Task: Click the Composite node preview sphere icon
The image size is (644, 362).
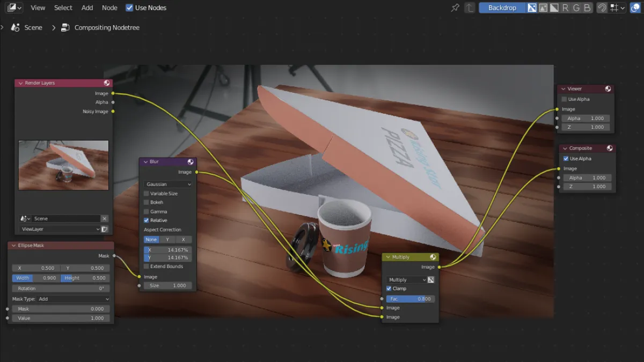Action: click(x=610, y=149)
